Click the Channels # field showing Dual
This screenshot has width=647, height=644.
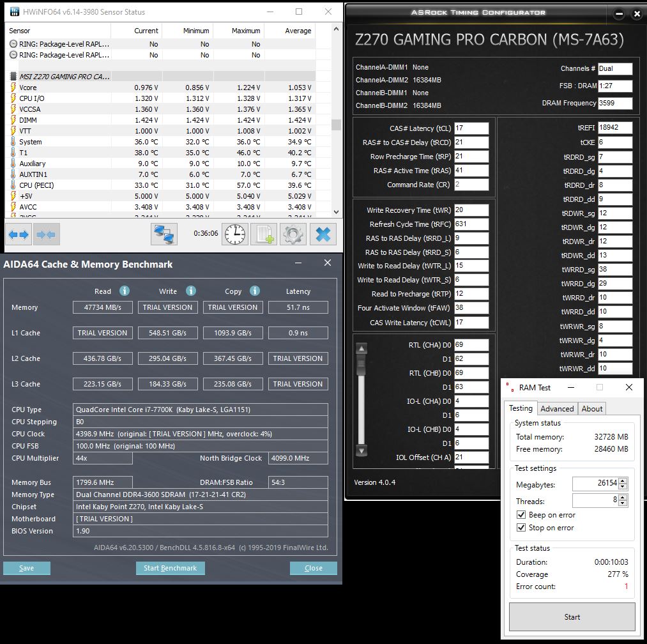pyautogui.click(x=615, y=68)
